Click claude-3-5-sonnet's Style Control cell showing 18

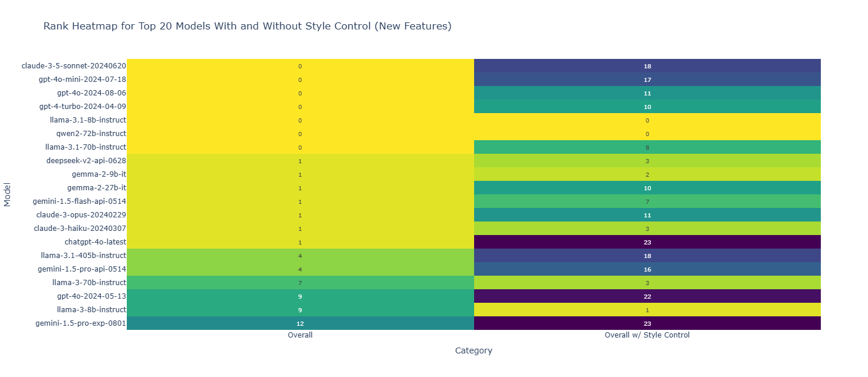[647, 66]
